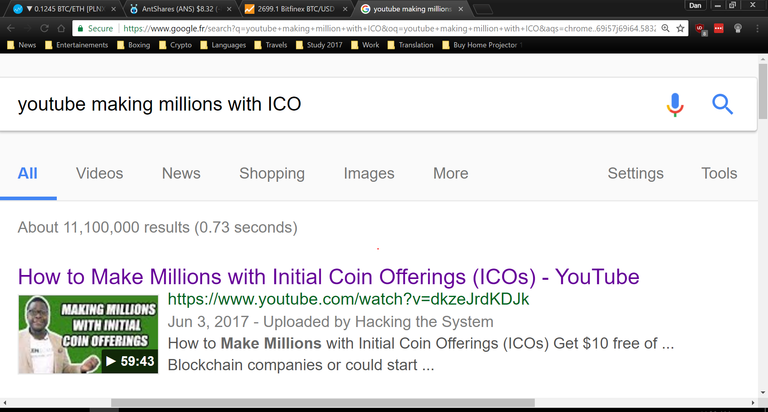Viewport: 768px width, 412px height.
Task: Close the AntShares tab
Action: pyautogui.click(x=230, y=8)
